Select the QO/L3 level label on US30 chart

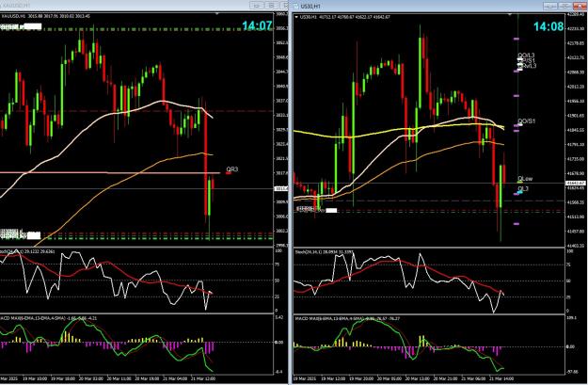(x=526, y=56)
